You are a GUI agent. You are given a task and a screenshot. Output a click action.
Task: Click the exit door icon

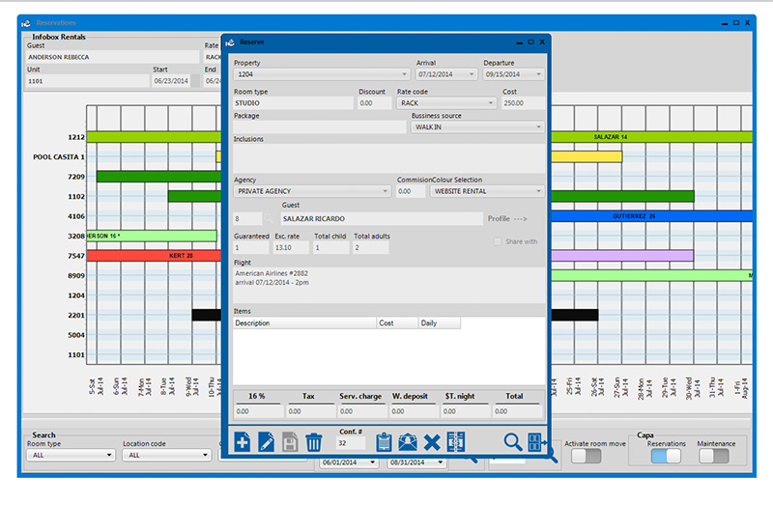pos(535,442)
